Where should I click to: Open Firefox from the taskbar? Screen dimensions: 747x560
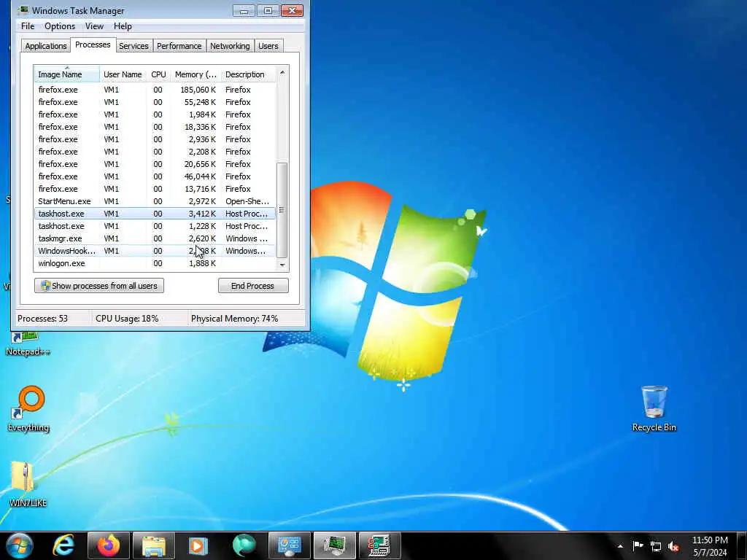click(109, 545)
